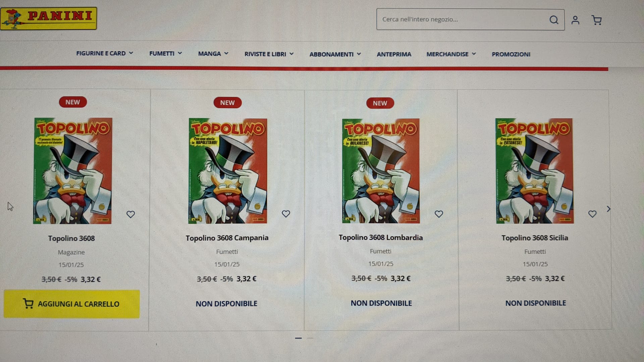Expand Riviste e Libri menu

pos(269,54)
